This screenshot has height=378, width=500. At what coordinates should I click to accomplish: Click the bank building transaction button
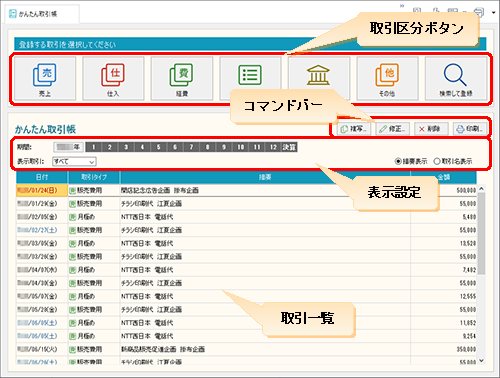(x=319, y=75)
